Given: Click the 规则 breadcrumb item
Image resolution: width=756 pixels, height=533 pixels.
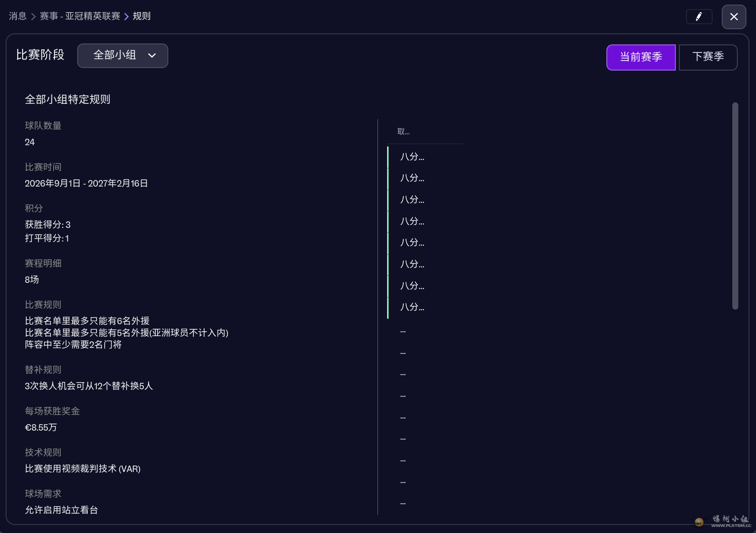Looking at the screenshot, I should 142,16.
